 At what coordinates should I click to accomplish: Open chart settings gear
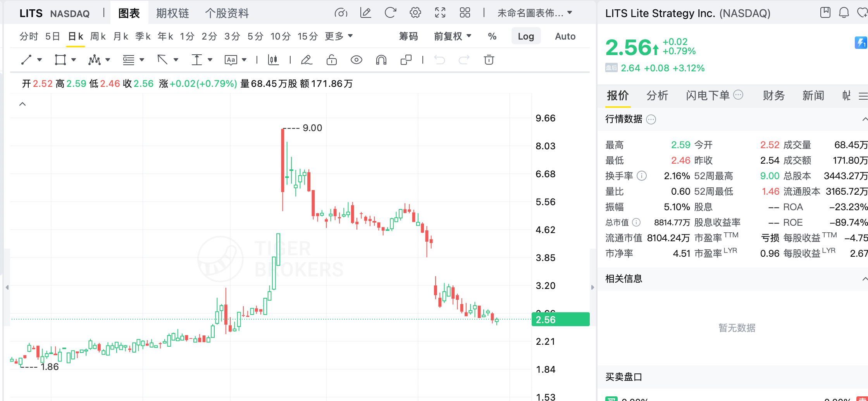tap(415, 13)
